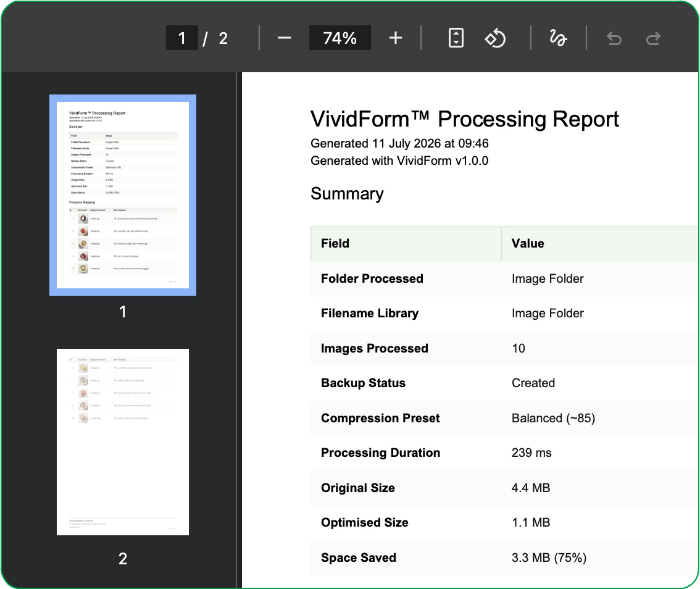
Task: Click the VividForm Processing Report title
Action: 464,119
